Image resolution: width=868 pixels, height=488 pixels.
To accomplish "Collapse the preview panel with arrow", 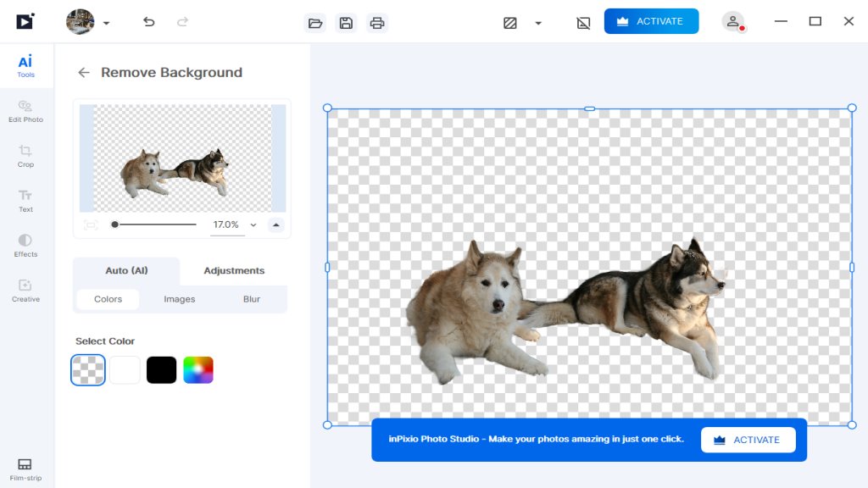I will click(275, 225).
